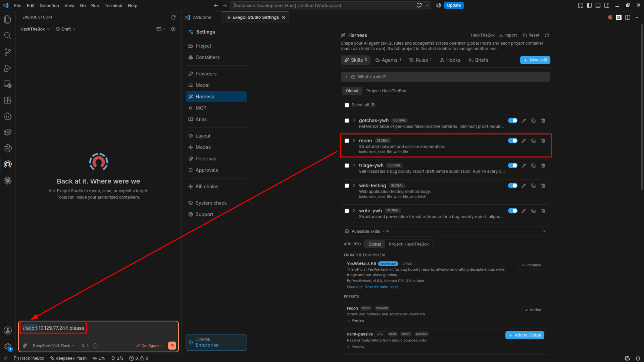Toggle the gotchas-ywh skill off
Screen dimensions: 644x362
[x=512, y=120]
